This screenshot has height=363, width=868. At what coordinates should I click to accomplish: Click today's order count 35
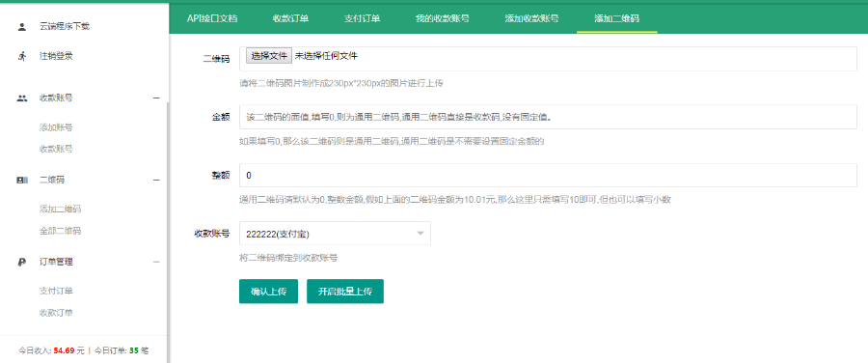(134, 350)
